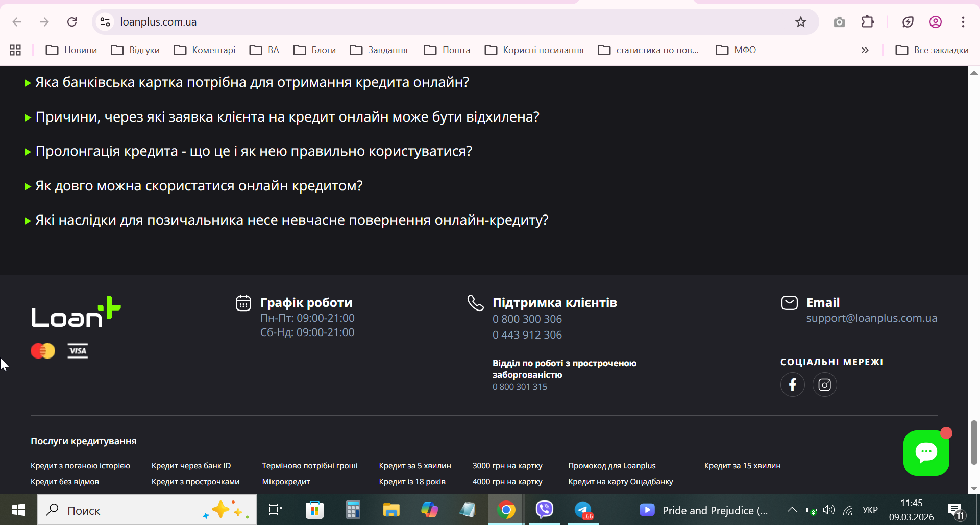This screenshot has width=980, height=525.
Task: Reload the page with the refresh icon
Action: coord(72,22)
